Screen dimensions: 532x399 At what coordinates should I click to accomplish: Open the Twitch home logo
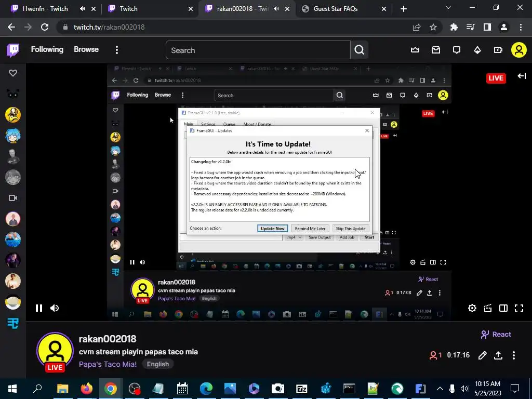pyautogui.click(x=13, y=50)
